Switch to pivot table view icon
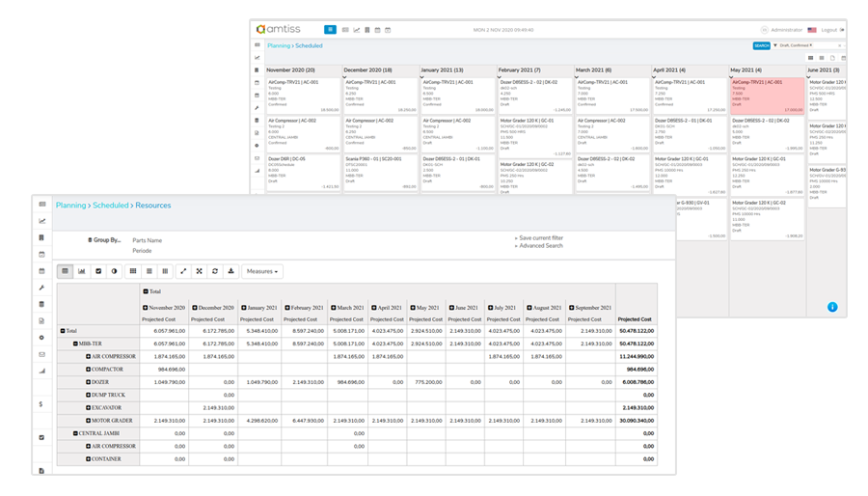868x496 pixels. [x=66, y=271]
